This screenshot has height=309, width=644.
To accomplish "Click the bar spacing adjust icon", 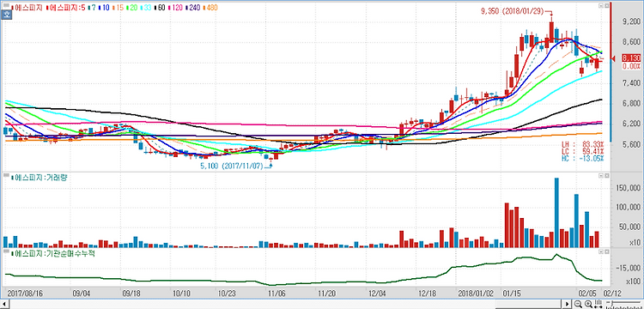I will point(598,304).
